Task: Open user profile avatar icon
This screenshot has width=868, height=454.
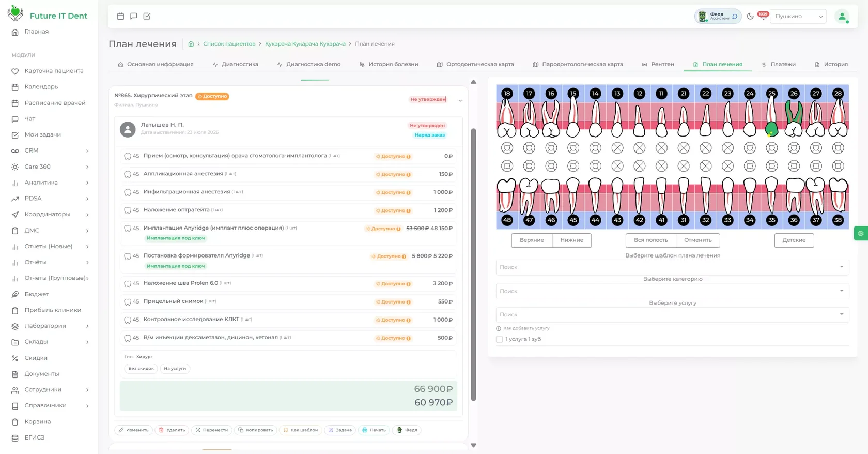Action: [842, 17]
